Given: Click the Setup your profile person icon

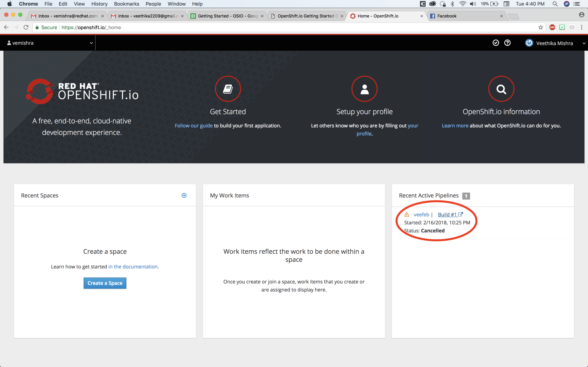Looking at the screenshot, I should pos(365,89).
